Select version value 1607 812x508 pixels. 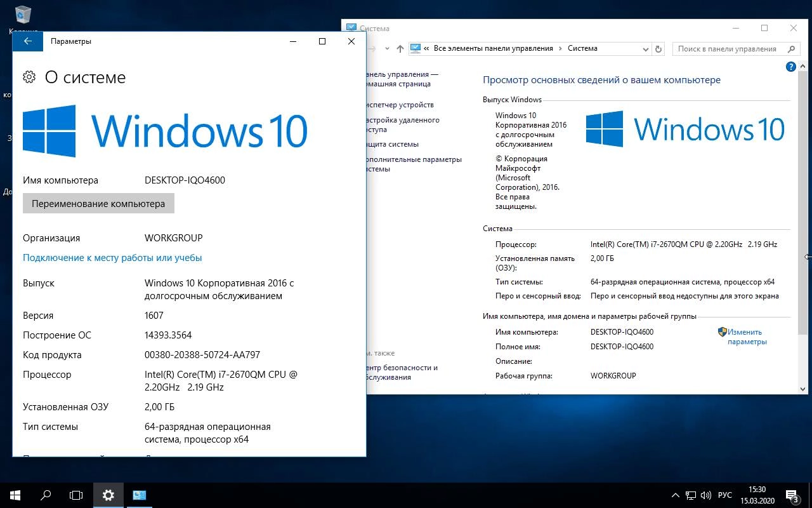(x=154, y=316)
